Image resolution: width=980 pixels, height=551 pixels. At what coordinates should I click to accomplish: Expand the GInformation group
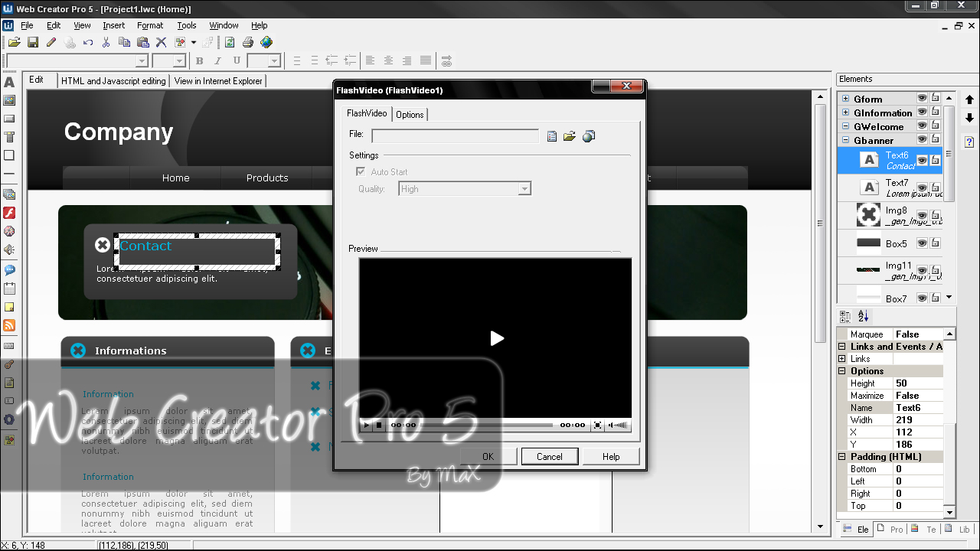(x=846, y=112)
